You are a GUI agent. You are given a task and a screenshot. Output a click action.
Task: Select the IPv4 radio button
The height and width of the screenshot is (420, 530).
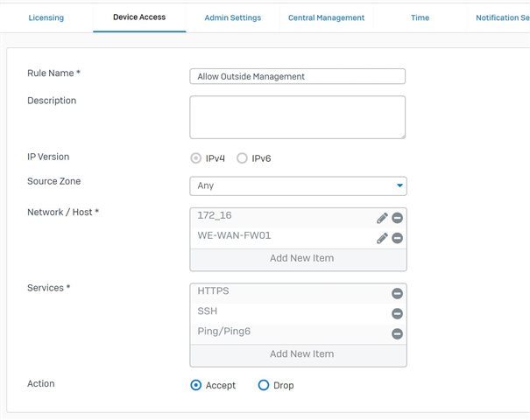click(195, 158)
